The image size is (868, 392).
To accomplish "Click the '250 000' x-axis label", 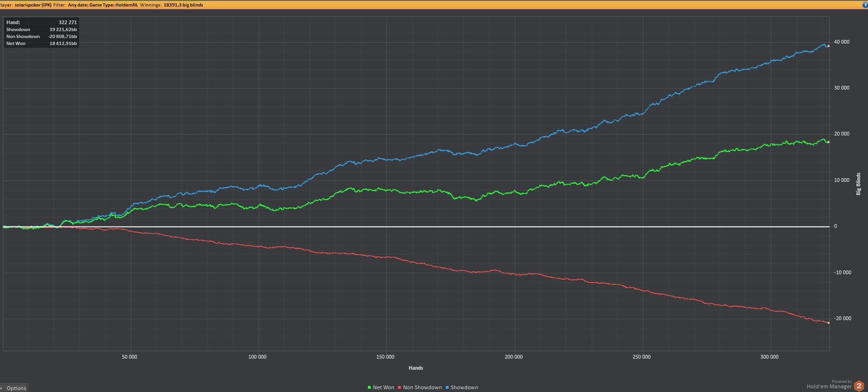I will coord(641,357).
